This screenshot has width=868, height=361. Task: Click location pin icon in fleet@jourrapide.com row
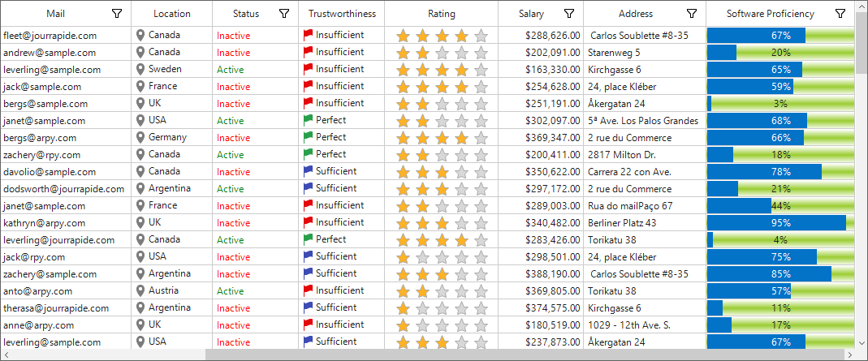(x=140, y=36)
